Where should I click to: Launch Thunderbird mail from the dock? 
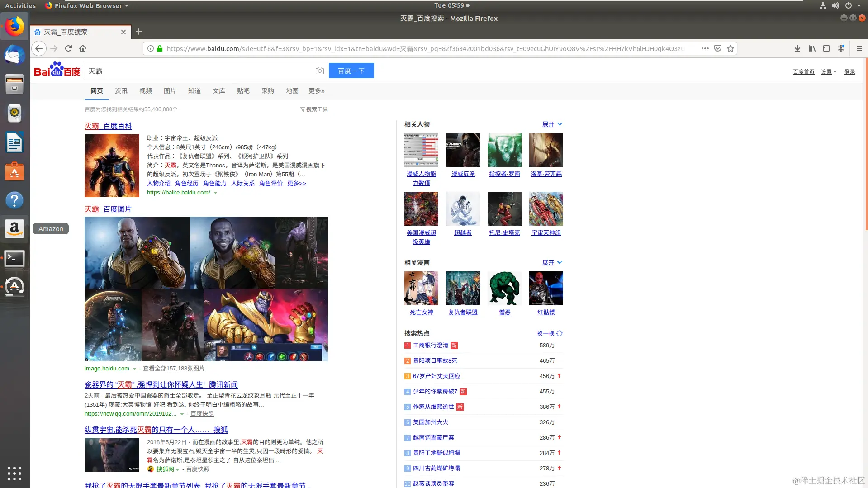[x=14, y=55]
